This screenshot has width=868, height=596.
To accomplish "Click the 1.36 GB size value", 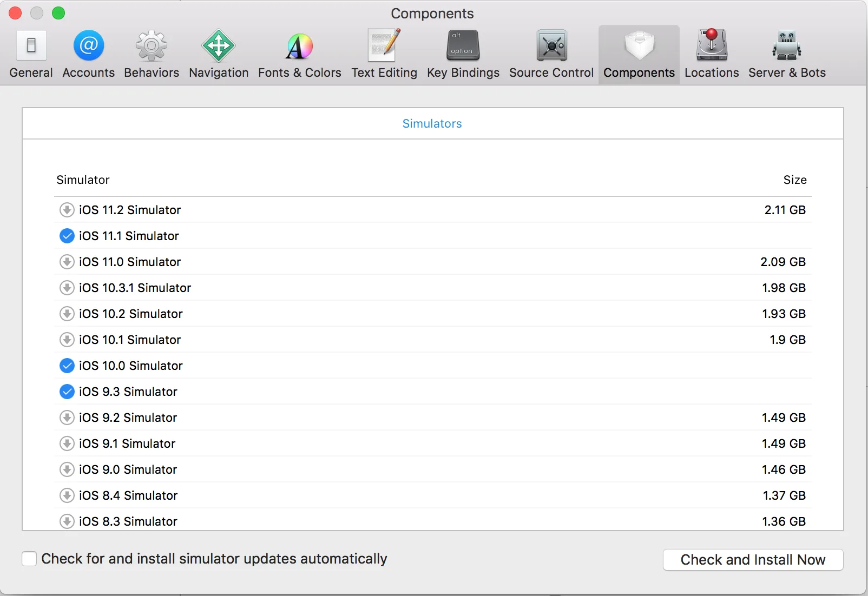I will (784, 521).
